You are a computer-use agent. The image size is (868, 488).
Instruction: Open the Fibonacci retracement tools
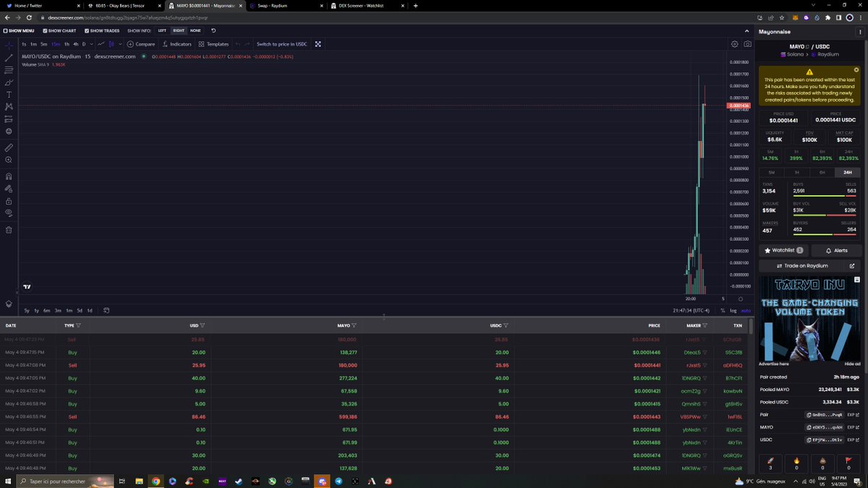9,70
